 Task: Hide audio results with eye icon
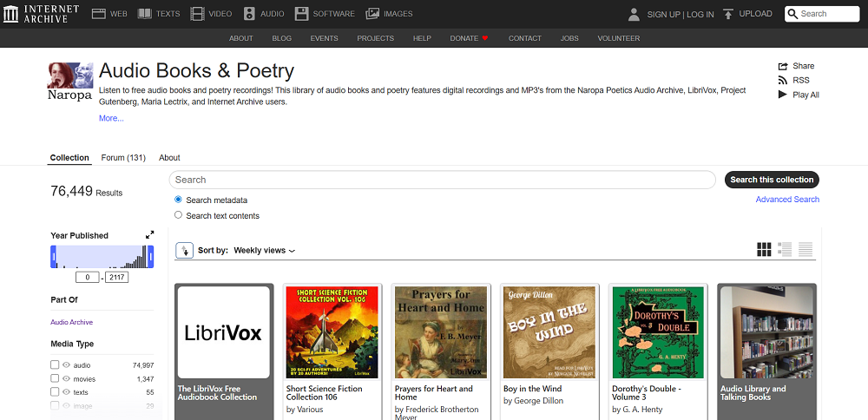coord(66,364)
